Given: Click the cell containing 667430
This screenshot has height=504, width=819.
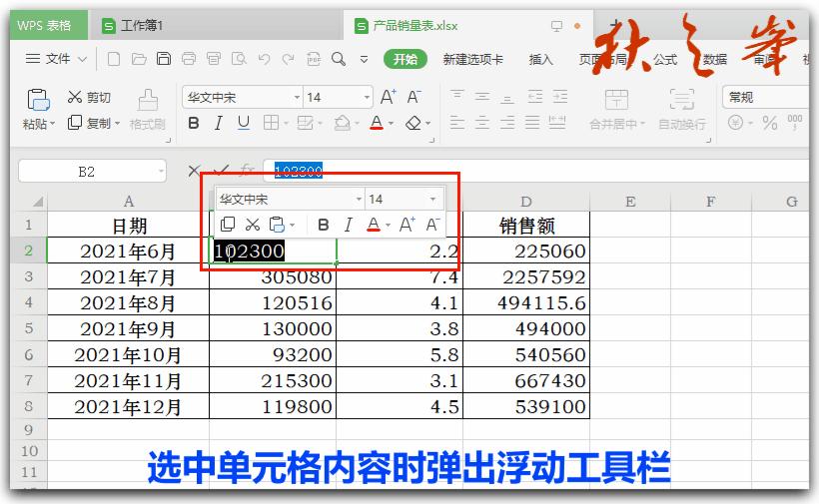Looking at the screenshot, I should (x=526, y=380).
